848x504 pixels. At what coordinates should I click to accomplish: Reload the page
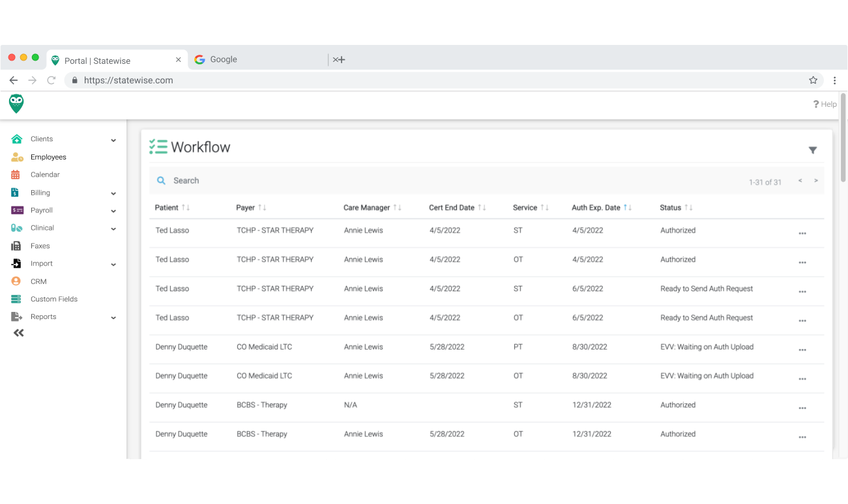(x=51, y=80)
